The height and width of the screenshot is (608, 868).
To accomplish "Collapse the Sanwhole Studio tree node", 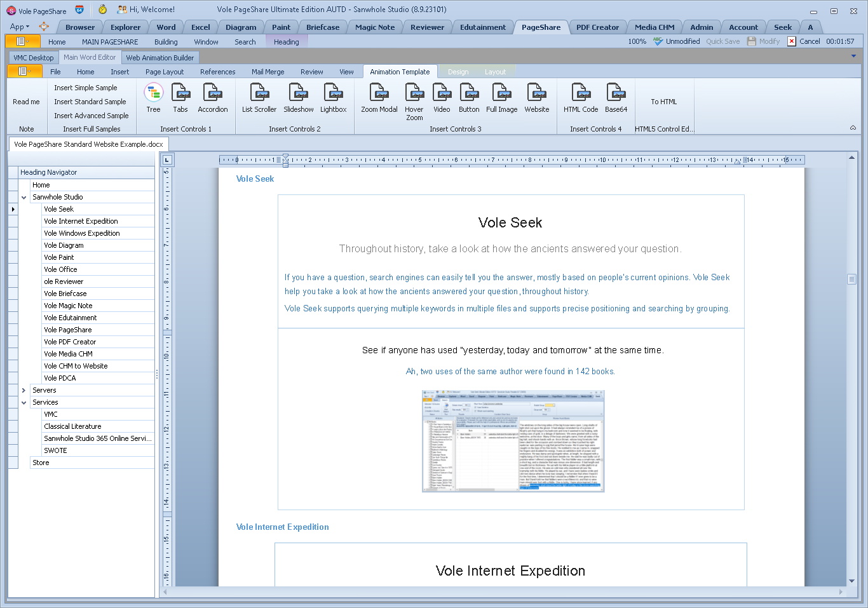I will (x=24, y=197).
